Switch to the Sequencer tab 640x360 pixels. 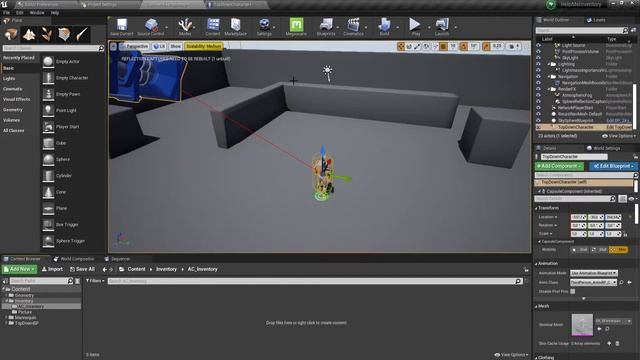click(x=117, y=259)
